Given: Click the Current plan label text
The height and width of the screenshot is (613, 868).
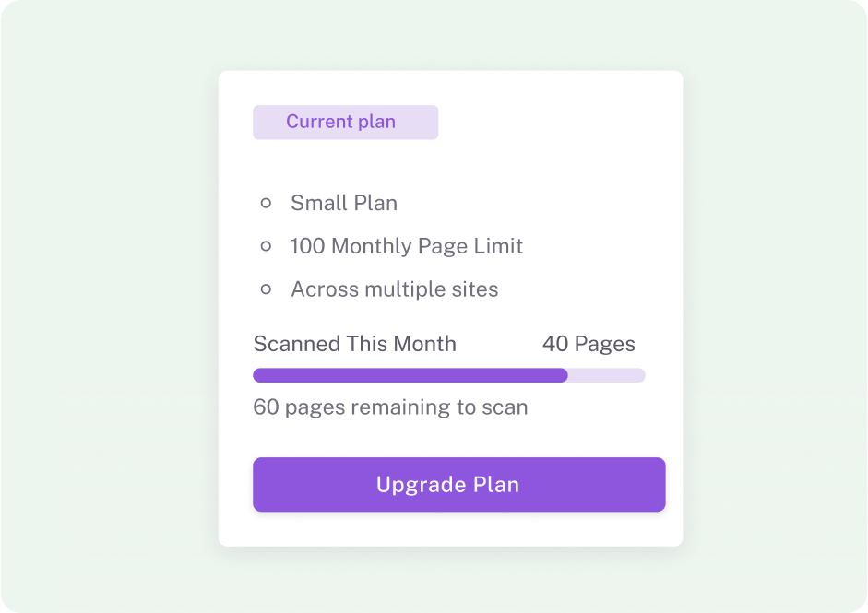Looking at the screenshot, I should pyautogui.click(x=340, y=121).
